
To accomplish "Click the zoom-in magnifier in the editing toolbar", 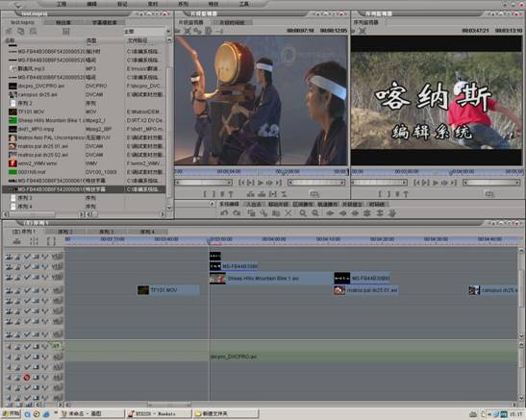I will (x=303, y=212).
